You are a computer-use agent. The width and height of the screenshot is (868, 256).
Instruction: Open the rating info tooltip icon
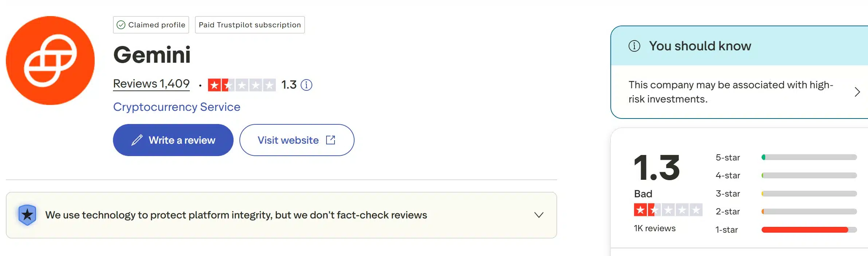pos(306,85)
